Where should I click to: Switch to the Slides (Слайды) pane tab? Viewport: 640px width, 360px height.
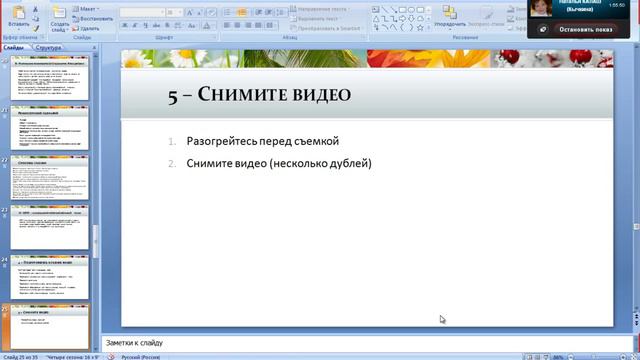pyautogui.click(x=14, y=48)
